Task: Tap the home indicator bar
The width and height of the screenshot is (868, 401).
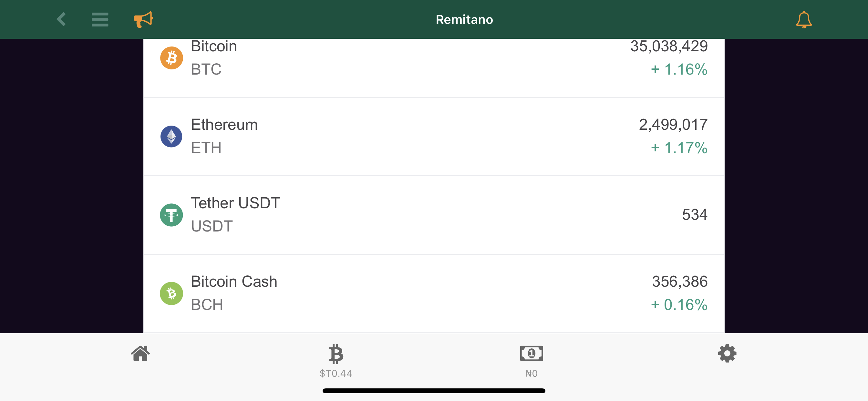Action: coord(434,391)
